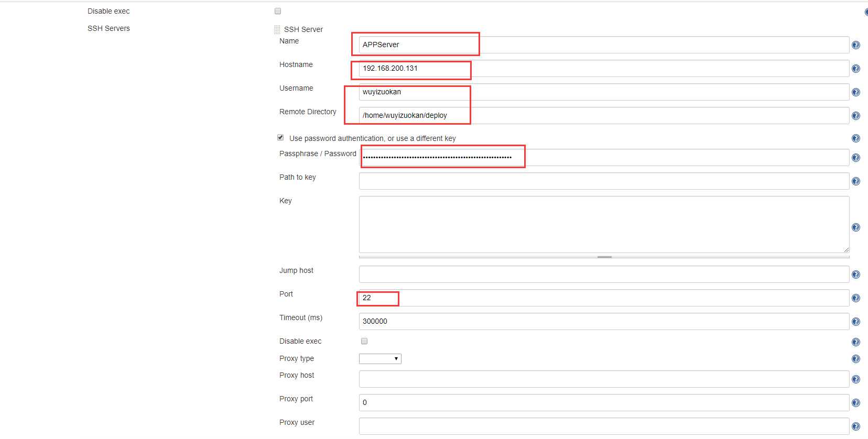Open help for the Port field
This screenshot has height=439, width=868.
point(856,298)
